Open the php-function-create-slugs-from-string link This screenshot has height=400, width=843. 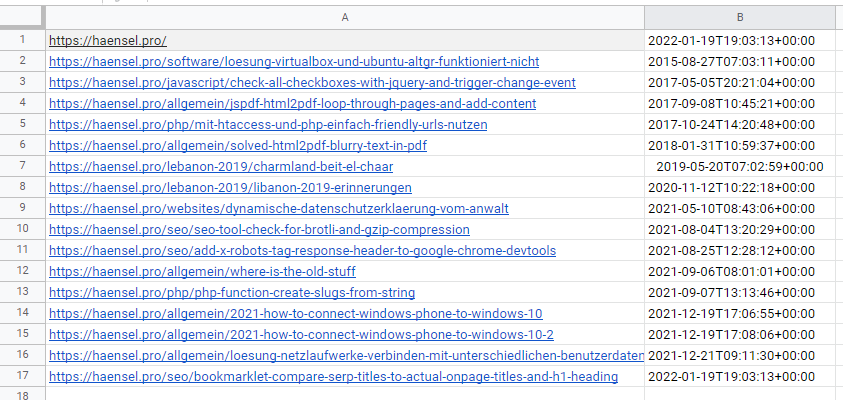point(232,293)
